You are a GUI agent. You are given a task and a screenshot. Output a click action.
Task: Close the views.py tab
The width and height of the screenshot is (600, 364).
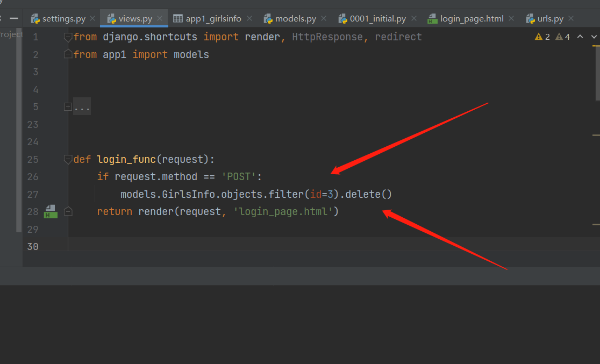[160, 18]
